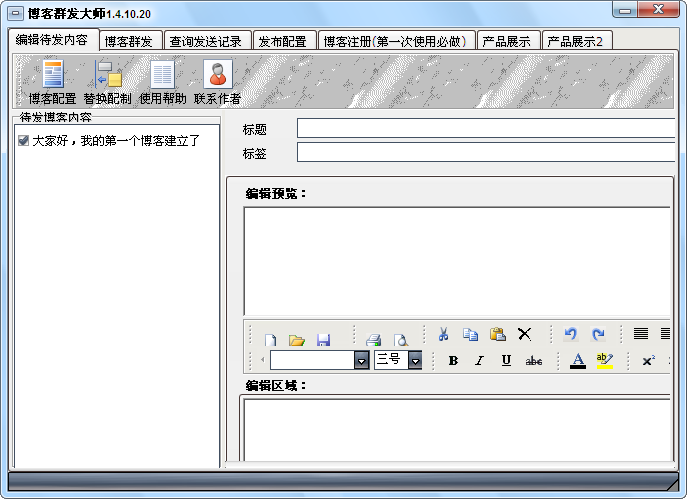687x499 pixels.
Task: Switch to the 博客群发 tab
Action: click(129, 41)
